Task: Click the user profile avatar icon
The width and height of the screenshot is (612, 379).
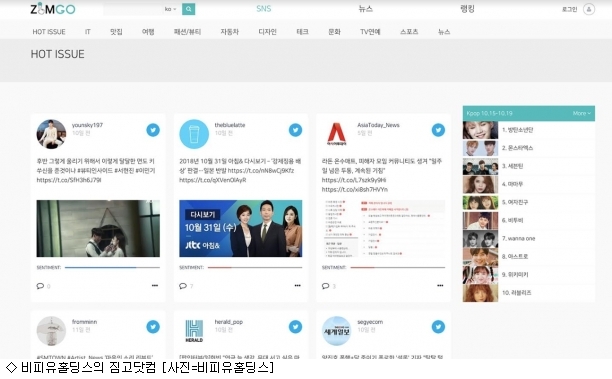Action: [589, 9]
